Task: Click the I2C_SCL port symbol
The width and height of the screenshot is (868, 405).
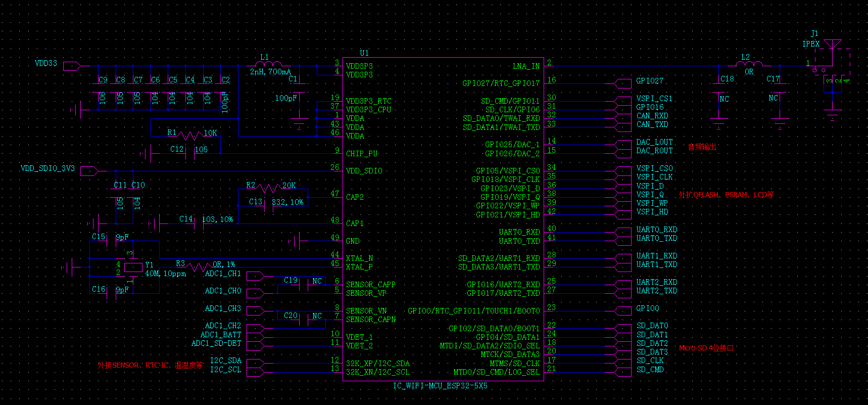Action: 255,372
